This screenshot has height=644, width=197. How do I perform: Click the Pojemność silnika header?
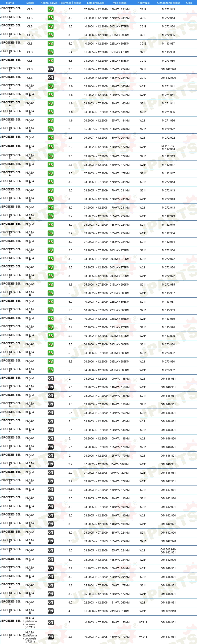point(70,3)
